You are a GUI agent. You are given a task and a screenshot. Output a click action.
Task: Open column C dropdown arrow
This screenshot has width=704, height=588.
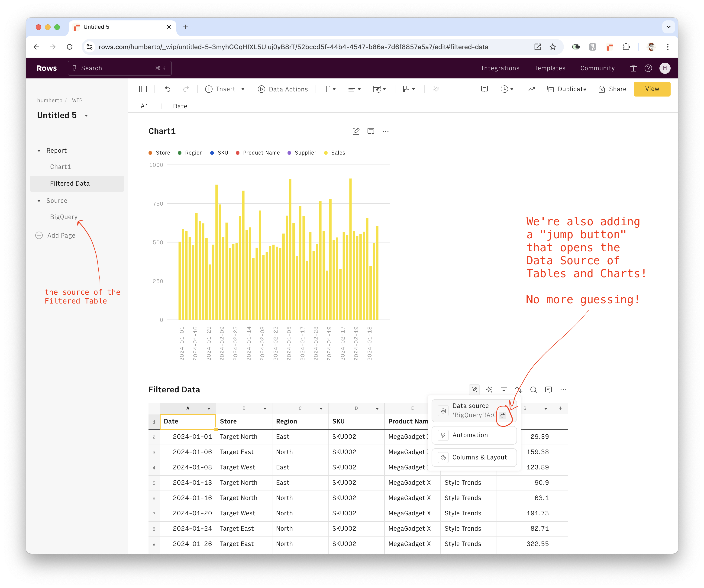321,408
